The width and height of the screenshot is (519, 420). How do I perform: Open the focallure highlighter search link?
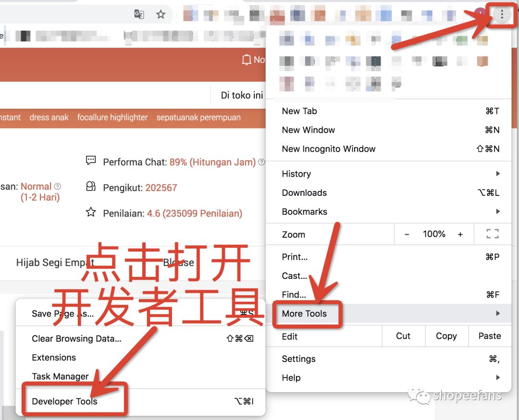point(112,117)
